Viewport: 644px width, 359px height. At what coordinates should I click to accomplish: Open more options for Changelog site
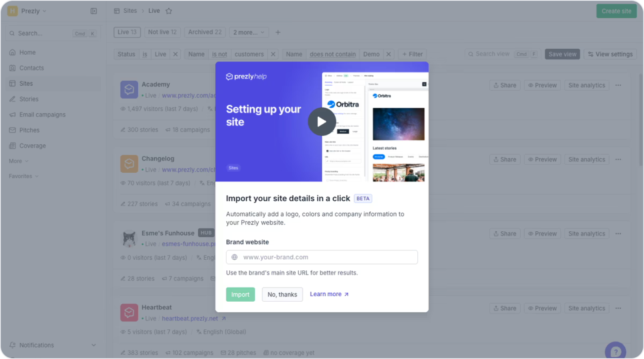coord(618,160)
